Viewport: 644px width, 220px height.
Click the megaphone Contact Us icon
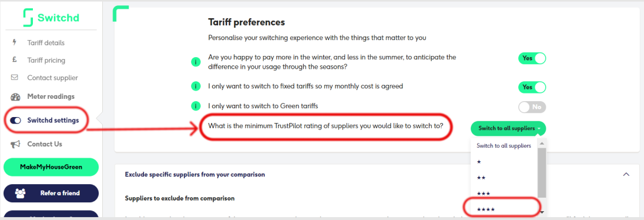pyautogui.click(x=15, y=144)
